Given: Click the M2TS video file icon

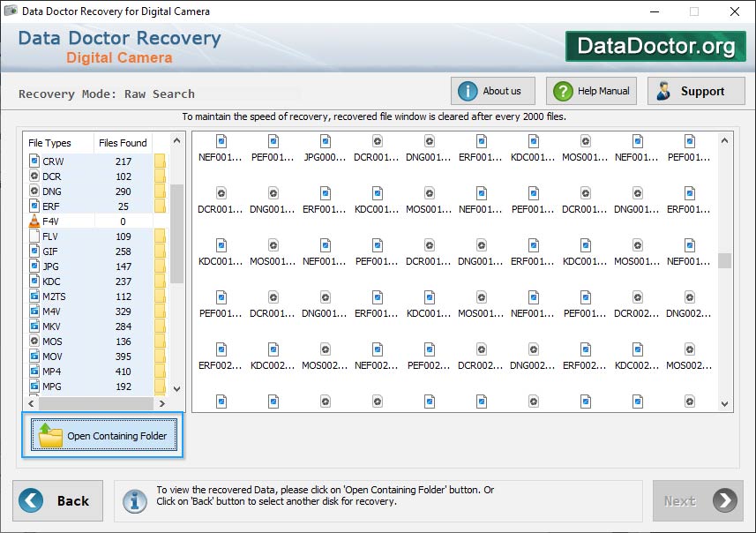Looking at the screenshot, I should [x=34, y=296].
